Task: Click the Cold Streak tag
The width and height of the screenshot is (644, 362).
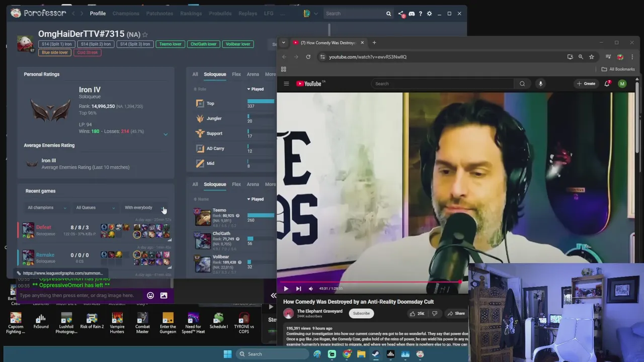Action: (x=88, y=52)
